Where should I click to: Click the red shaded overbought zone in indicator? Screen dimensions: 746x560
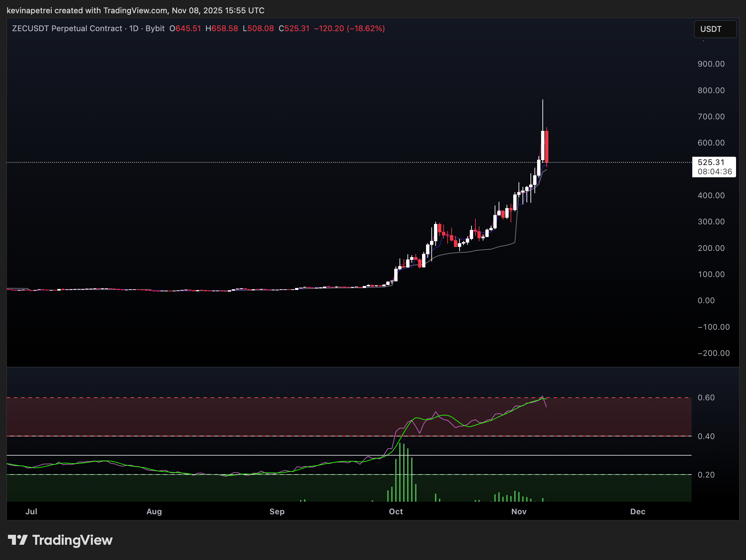(x=202, y=417)
